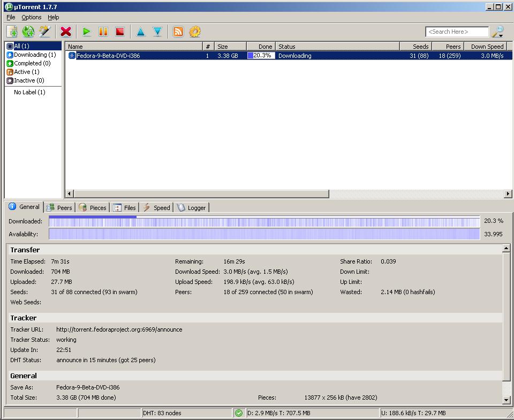514x420 pixels.
Task: Click the orange Pause torrent icon
Action: pyautogui.click(x=103, y=32)
